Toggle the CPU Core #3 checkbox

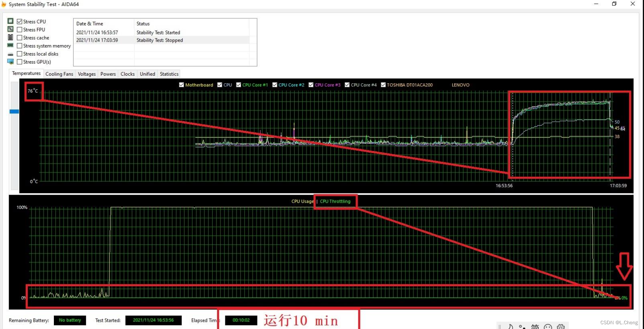pos(311,85)
